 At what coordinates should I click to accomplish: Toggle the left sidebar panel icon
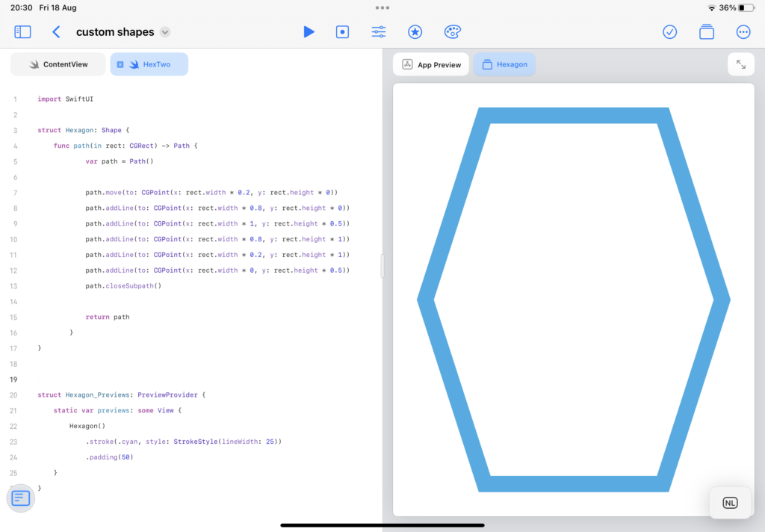22,32
